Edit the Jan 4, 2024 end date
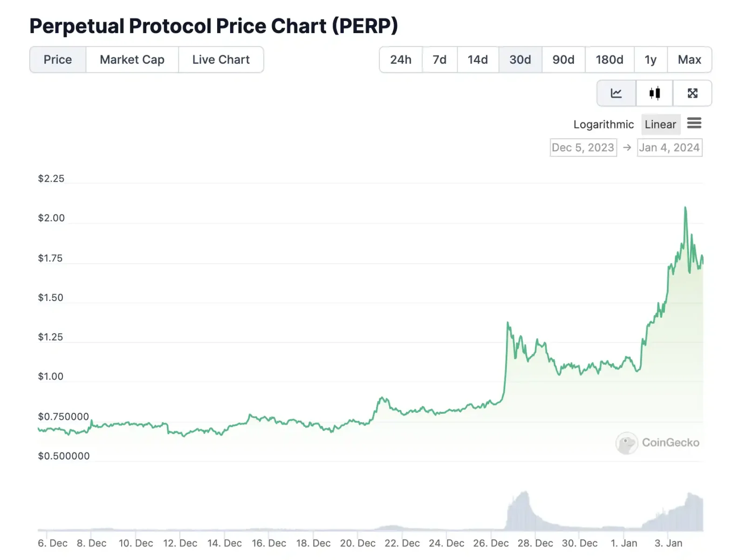The width and height of the screenshot is (732, 560). tap(669, 148)
